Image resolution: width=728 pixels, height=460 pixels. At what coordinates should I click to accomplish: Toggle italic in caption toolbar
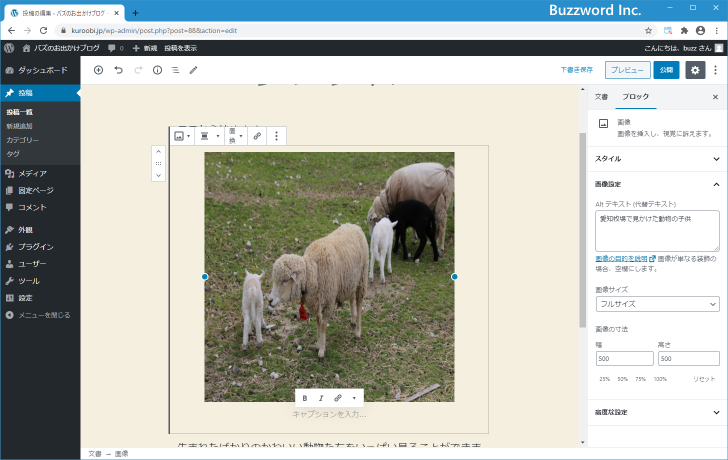coord(321,398)
